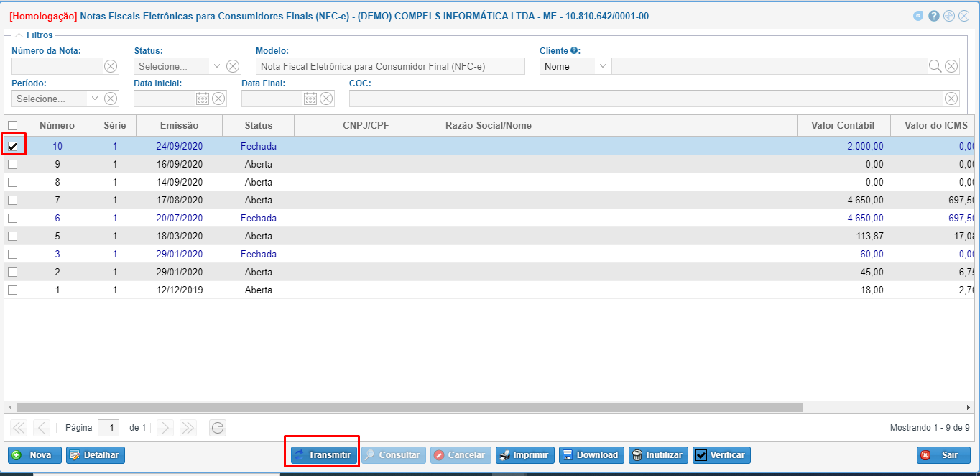
Task: Go to the previous page
Action: (x=42, y=428)
